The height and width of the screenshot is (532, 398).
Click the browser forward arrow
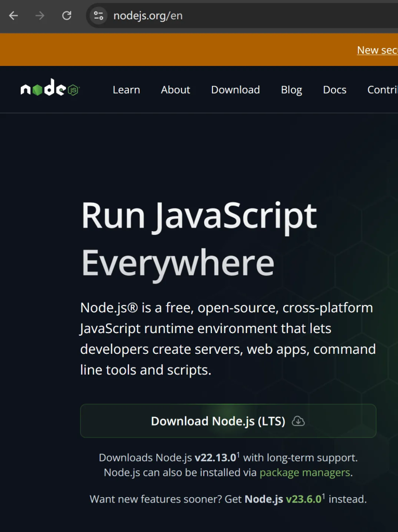(40, 16)
